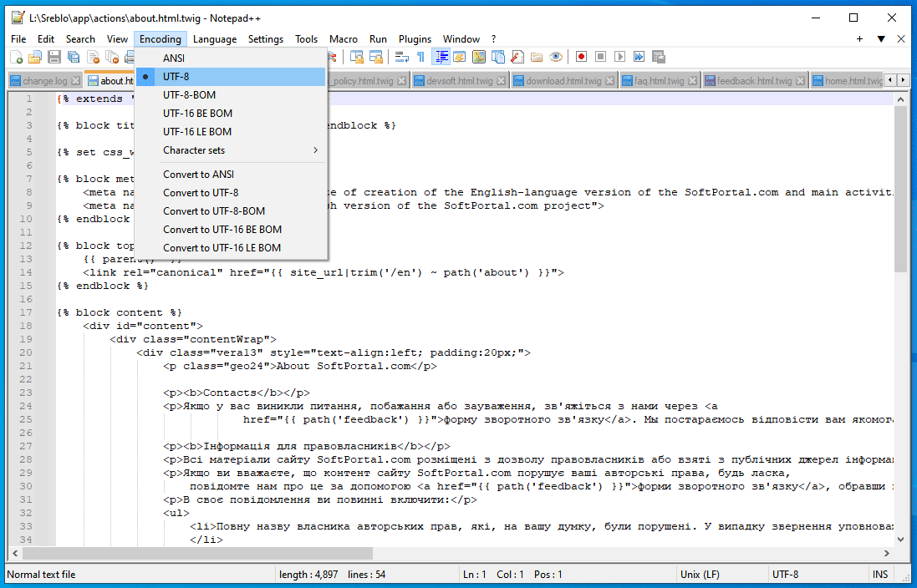Switch to the faq.html.twig tab
The image size is (917, 588).
click(x=659, y=81)
